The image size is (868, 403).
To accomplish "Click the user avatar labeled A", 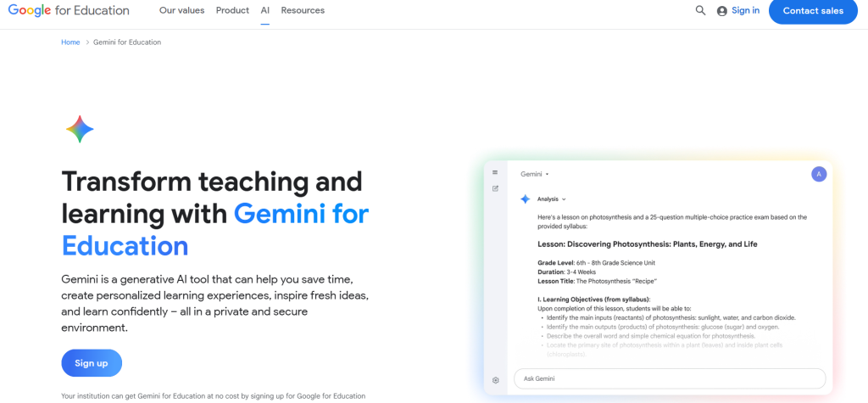I will [x=818, y=174].
